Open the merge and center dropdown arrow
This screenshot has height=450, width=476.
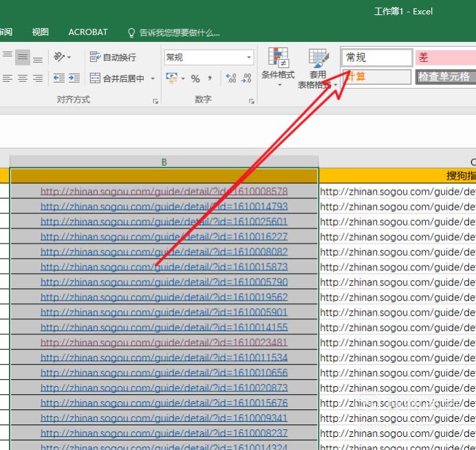point(153,79)
